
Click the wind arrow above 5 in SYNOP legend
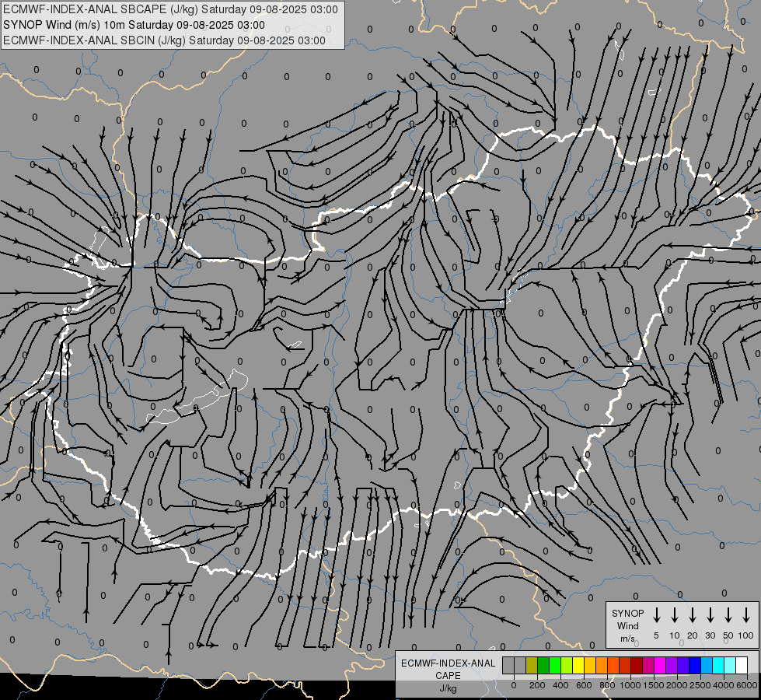pos(657,614)
